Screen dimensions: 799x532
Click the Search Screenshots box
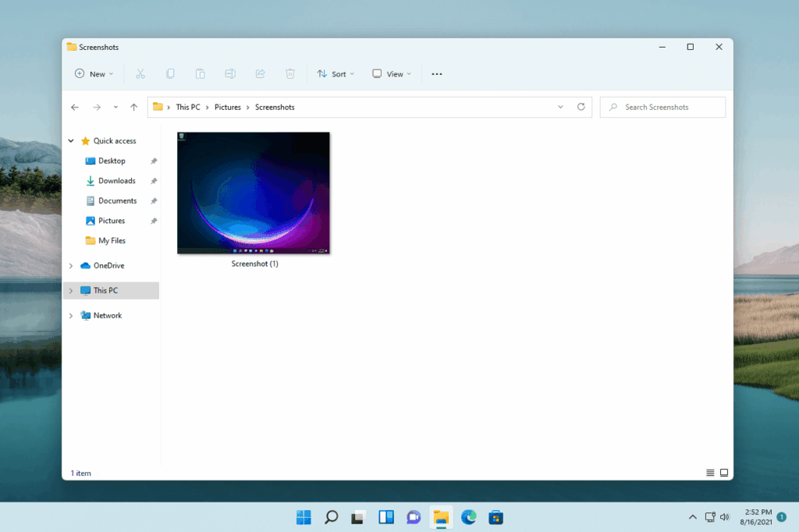click(663, 107)
